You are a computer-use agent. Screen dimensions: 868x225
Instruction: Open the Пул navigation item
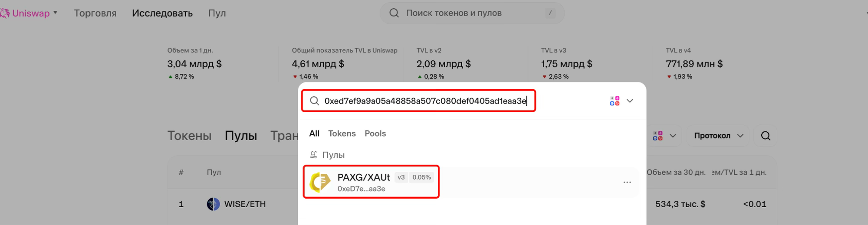[x=217, y=13]
